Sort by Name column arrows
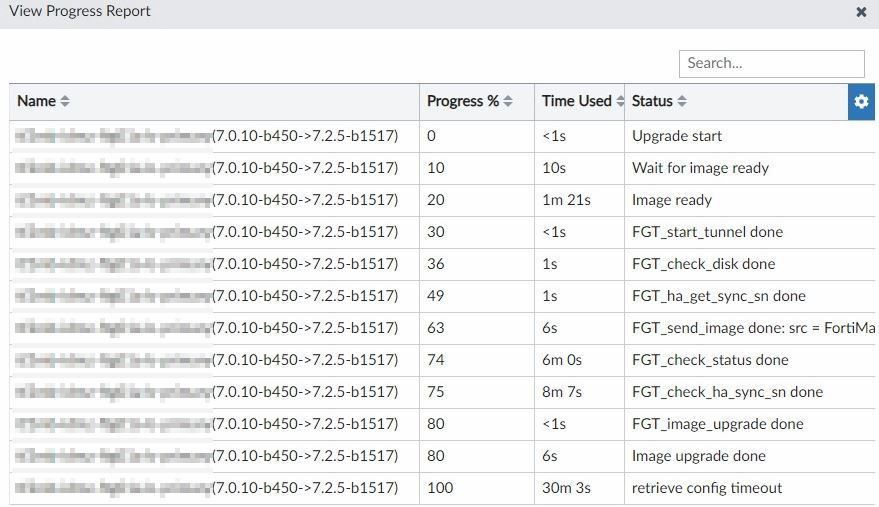The image size is (879, 507). [x=65, y=101]
